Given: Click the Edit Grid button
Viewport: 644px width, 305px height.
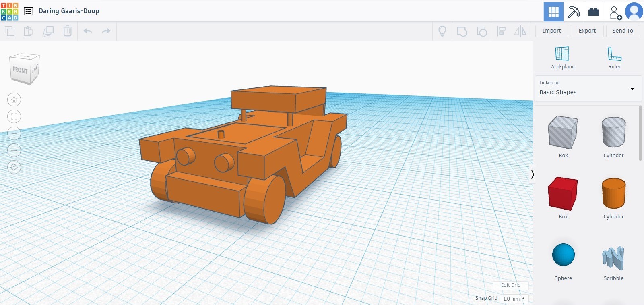Looking at the screenshot, I should click(511, 285).
